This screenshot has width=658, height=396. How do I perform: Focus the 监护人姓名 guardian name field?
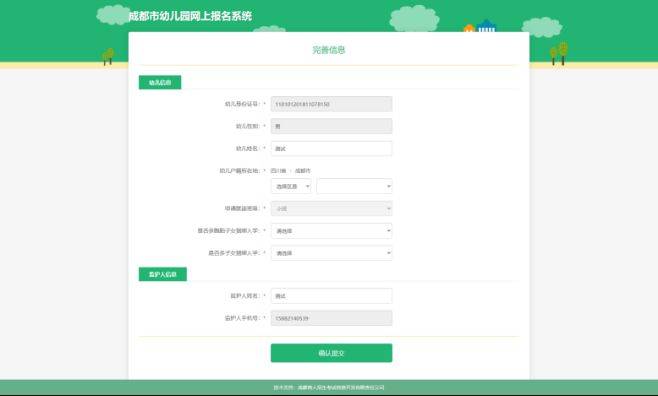(331, 296)
